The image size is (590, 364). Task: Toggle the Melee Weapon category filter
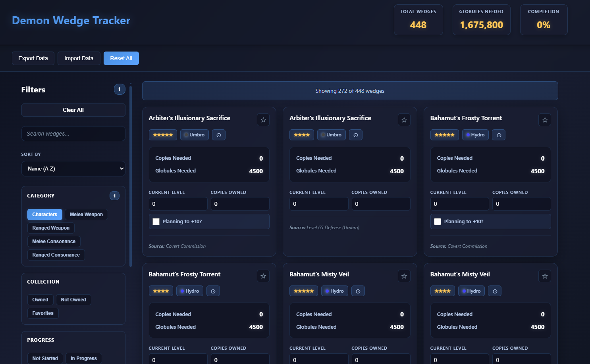[86, 215]
